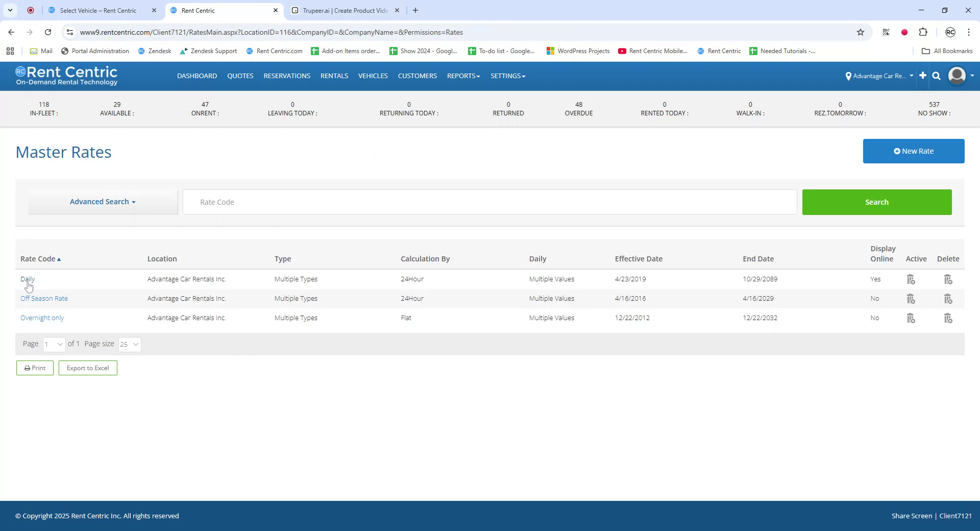Screen dimensions: 980x531
Task: Click the location pin icon in header
Action: (849, 76)
